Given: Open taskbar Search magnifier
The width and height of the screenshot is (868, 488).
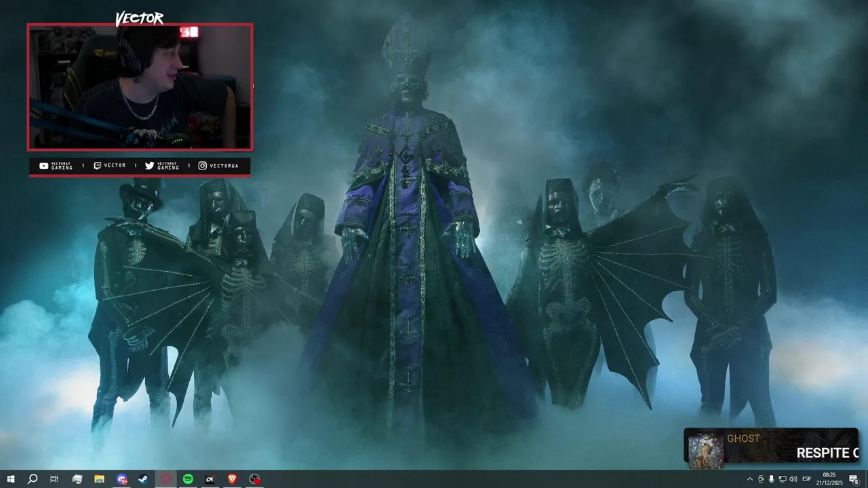Looking at the screenshot, I should 32,479.
